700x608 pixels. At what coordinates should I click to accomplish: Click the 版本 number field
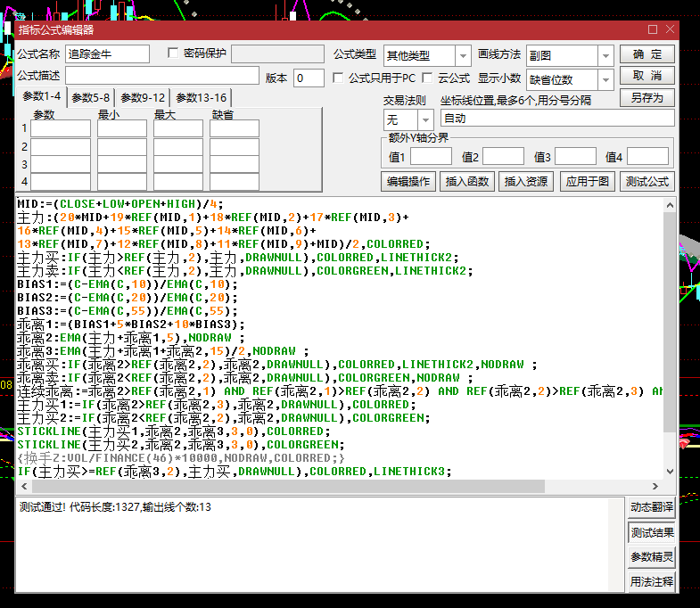[309, 78]
